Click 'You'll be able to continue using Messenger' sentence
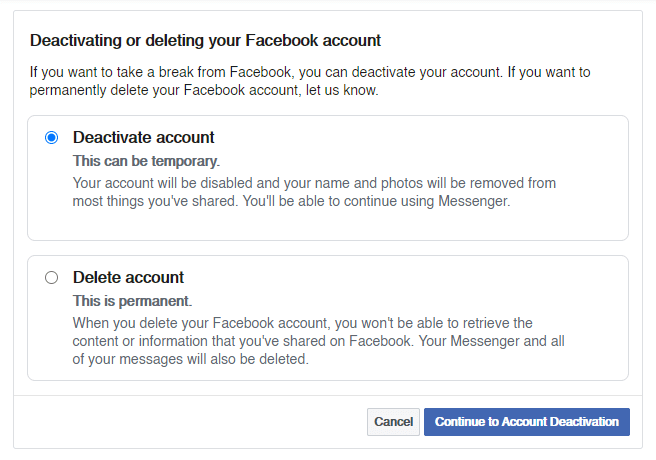Viewport: 656px width, 460px height. click(x=377, y=202)
